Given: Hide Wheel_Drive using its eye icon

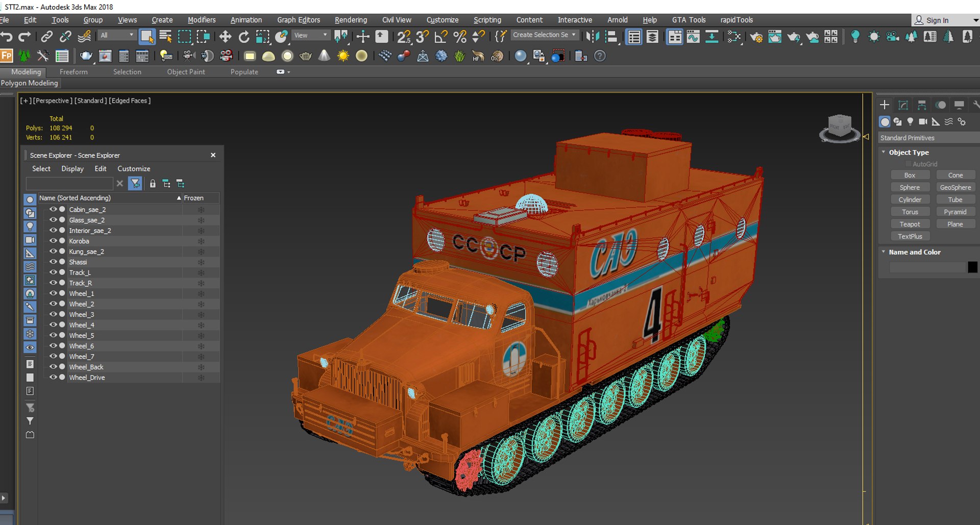Looking at the screenshot, I should (53, 378).
